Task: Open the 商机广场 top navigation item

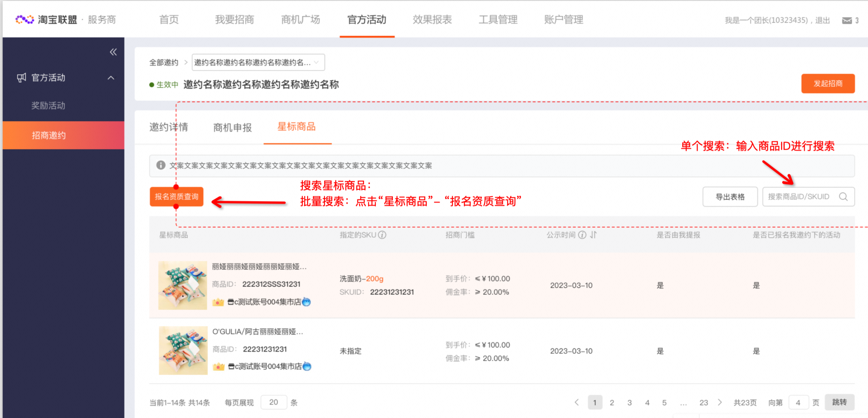Action: click(300, 20)
